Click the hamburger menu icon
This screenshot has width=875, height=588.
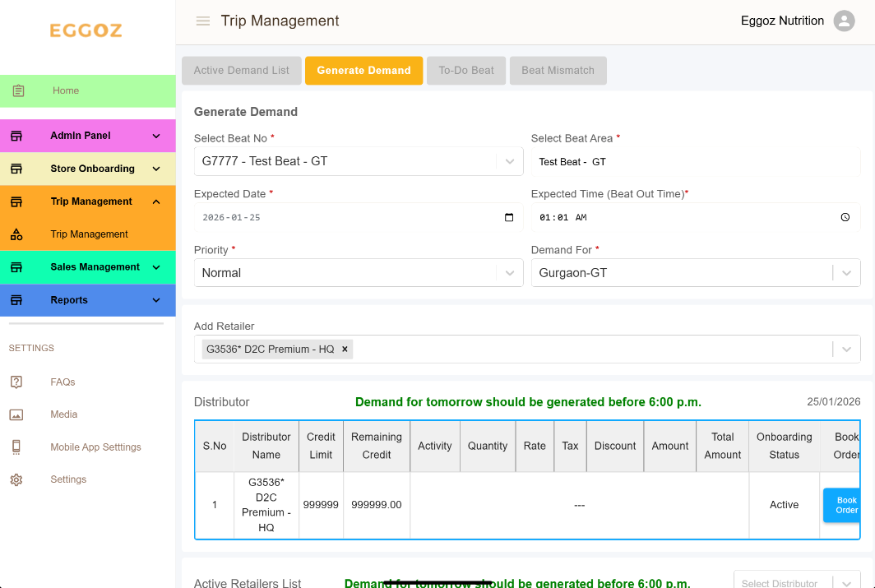[x=202, y=21]
